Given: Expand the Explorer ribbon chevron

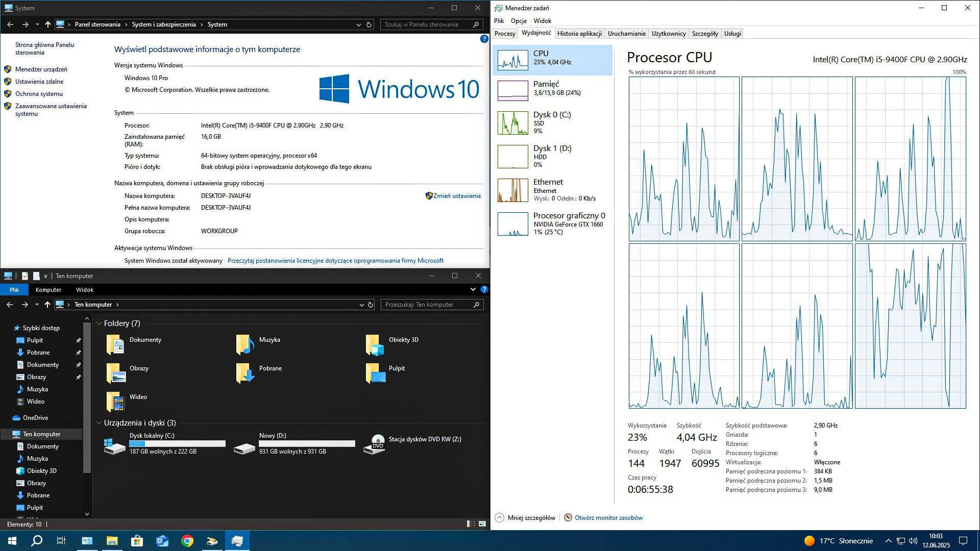Looking at the screenshot, I should (473, 289).
